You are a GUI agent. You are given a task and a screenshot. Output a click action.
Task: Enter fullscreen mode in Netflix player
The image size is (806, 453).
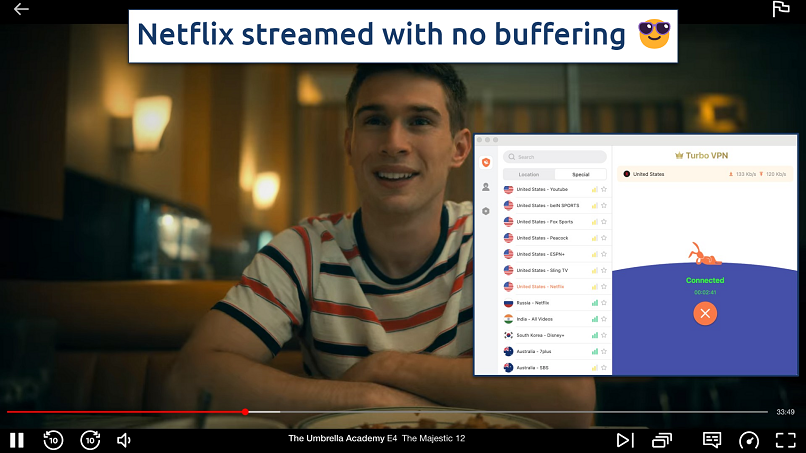pos(785,440)
